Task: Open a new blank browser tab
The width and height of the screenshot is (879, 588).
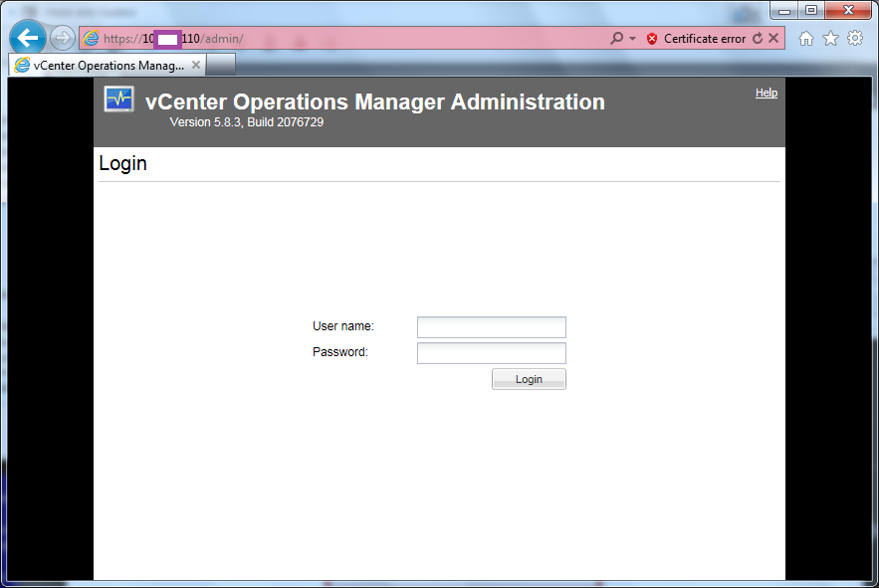Action: point(221,65)
